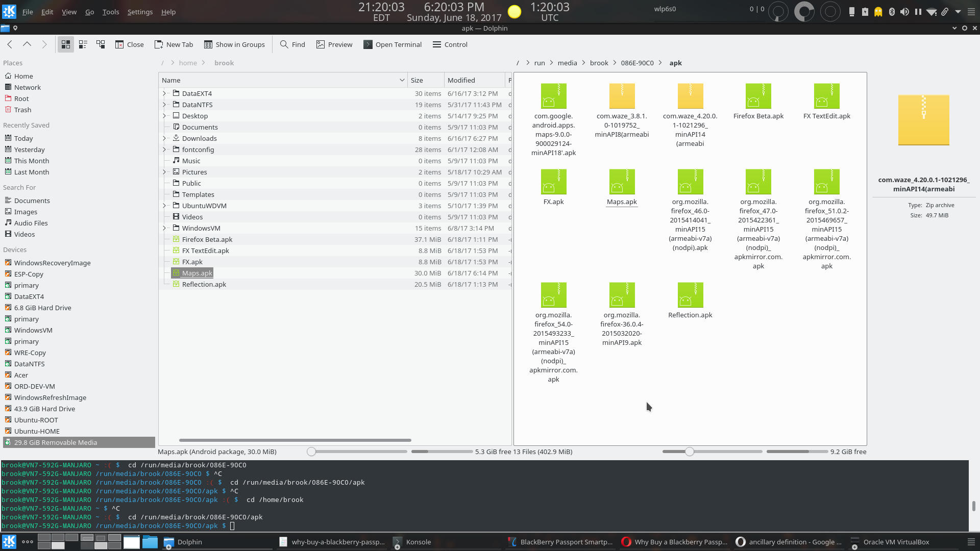980x551 pixels.
Task: Search for Audio Files
Action: [x=31, y=223]
